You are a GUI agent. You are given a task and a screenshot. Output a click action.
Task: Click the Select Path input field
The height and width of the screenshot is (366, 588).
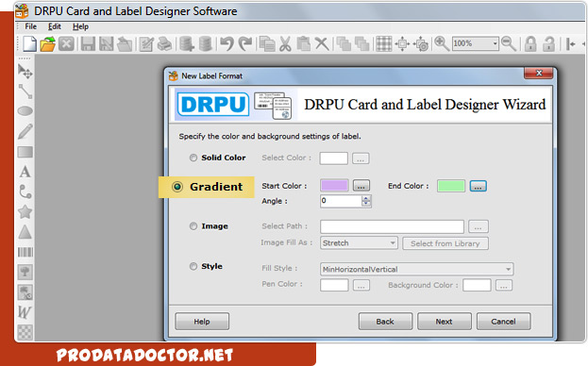click(392, 226)
